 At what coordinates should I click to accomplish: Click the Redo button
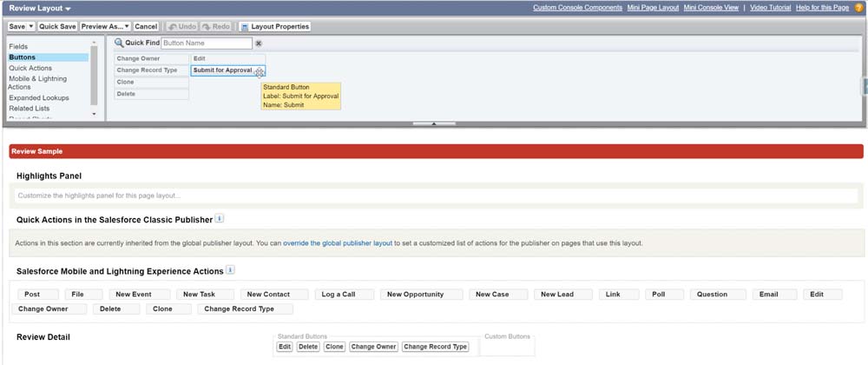pyautogui.click(x=216, y=27)
